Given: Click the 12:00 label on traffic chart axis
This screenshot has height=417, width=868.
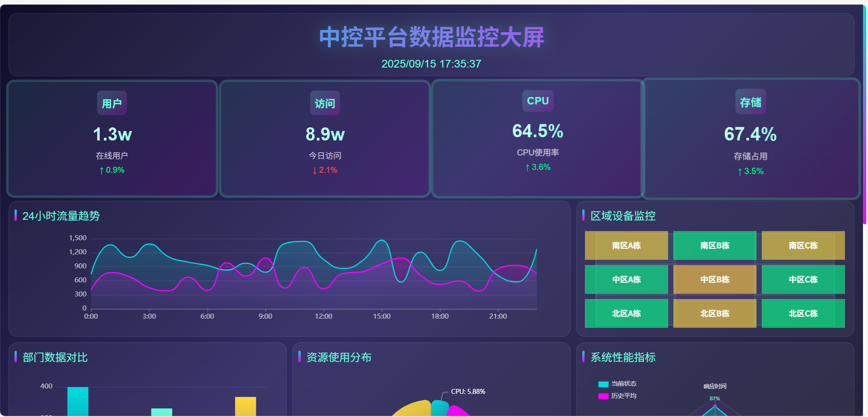Looking at the screenshot, I should pyautogui.click(x=323, y=316).
